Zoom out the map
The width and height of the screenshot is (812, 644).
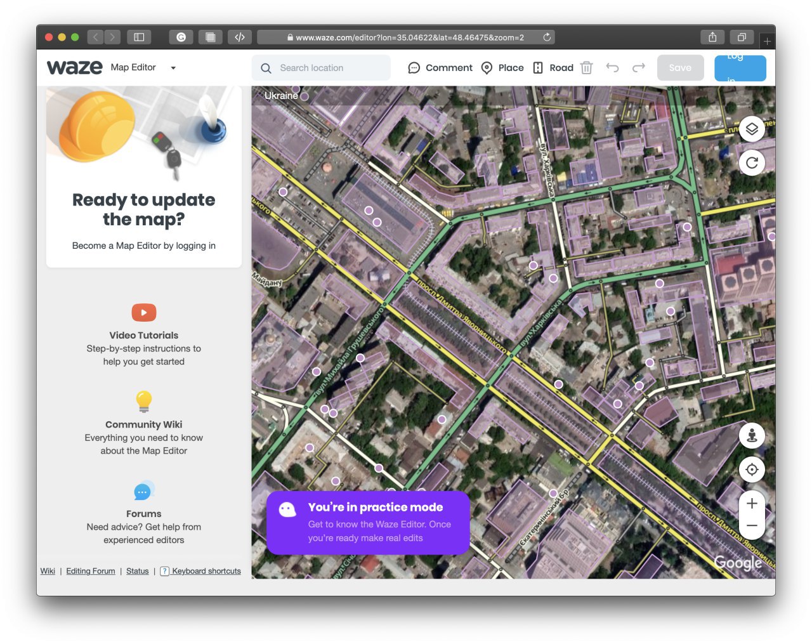pyautogui.click(x=752, y=526)
